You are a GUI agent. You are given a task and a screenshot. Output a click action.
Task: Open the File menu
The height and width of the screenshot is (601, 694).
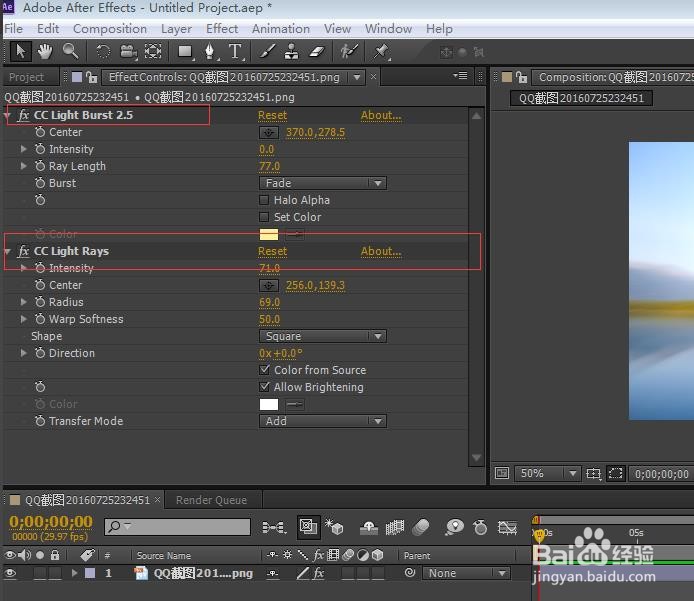coord(13,29)
